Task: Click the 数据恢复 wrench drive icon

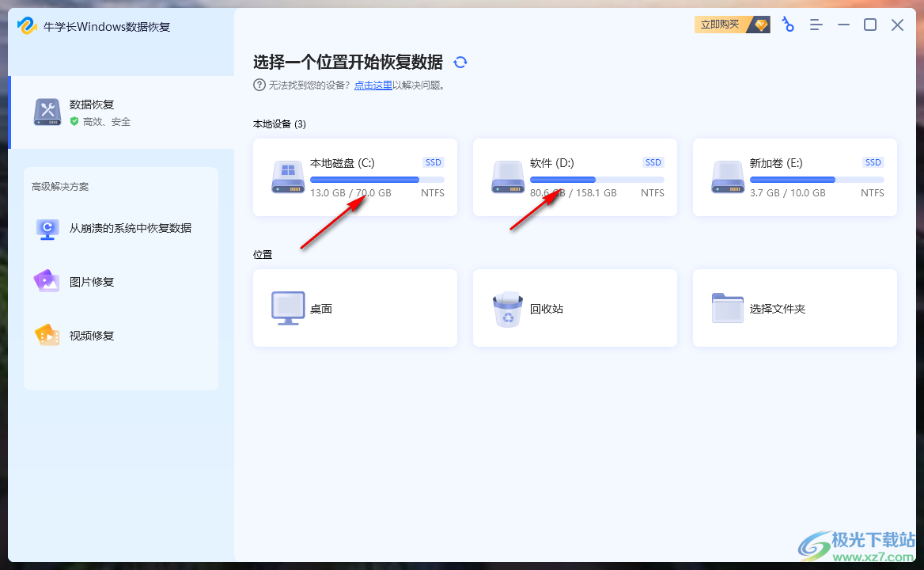Action: point(47,112)
